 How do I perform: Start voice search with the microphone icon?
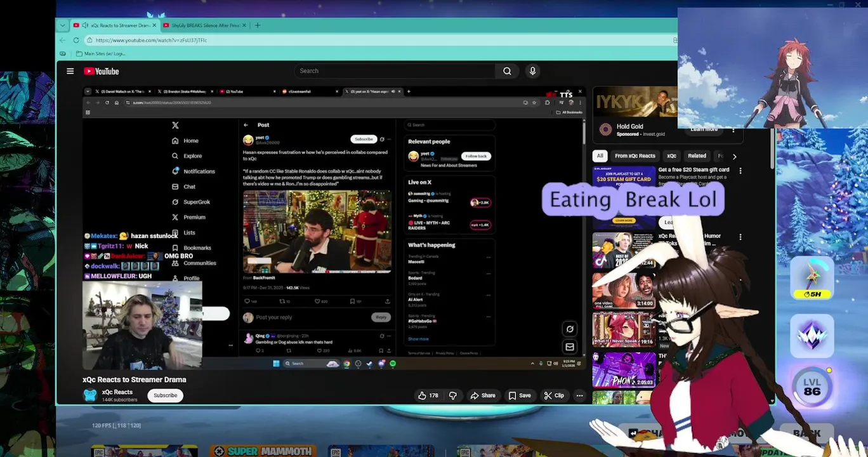532,71
